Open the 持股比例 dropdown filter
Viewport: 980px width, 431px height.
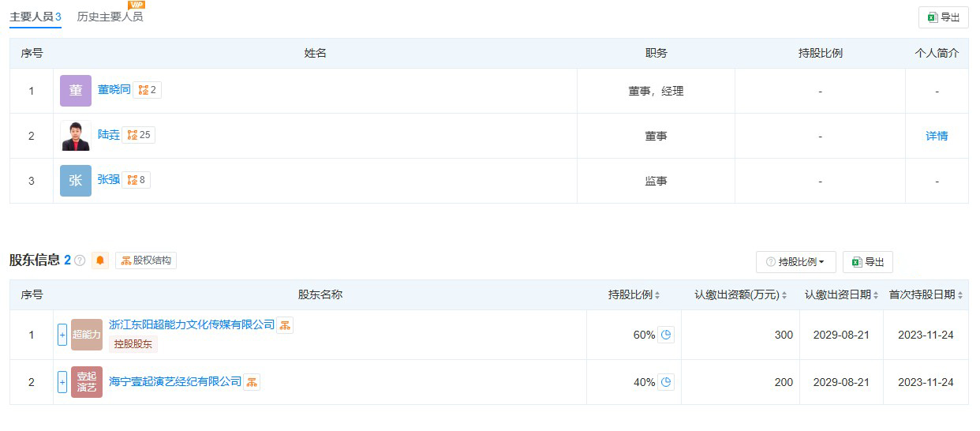(795, 262)
